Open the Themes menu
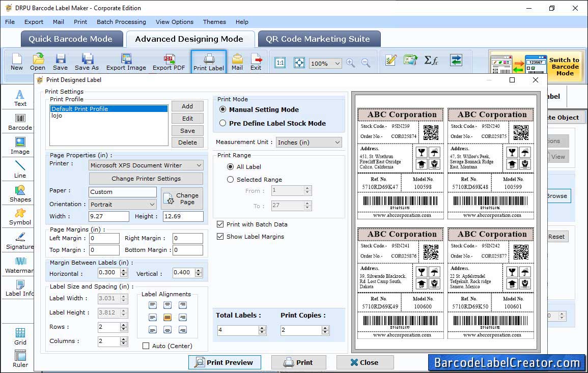Viewport: 588px width, 373px height. click(214, 22)
